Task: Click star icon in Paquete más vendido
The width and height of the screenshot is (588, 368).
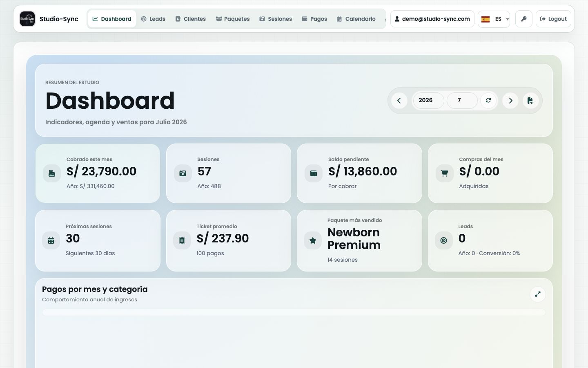Action: coord(313,240)
